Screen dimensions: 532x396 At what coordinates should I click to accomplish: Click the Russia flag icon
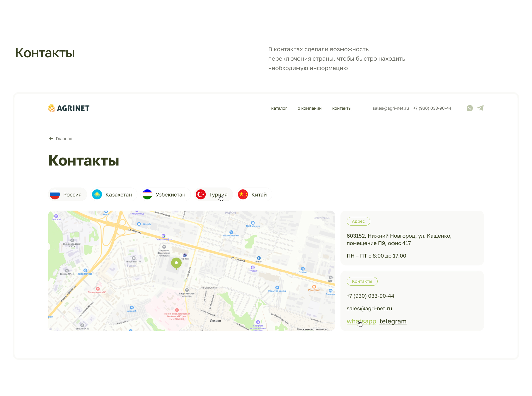(55, 194)
